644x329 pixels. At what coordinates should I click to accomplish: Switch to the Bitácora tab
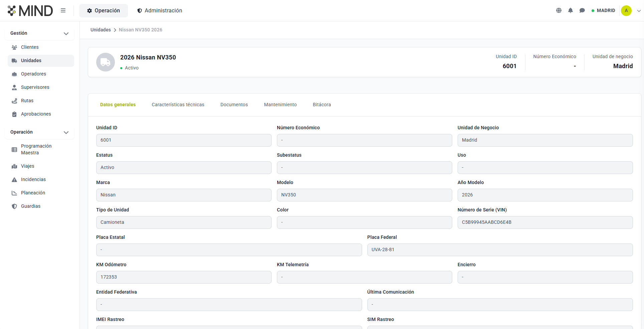(x=322, y=105)
